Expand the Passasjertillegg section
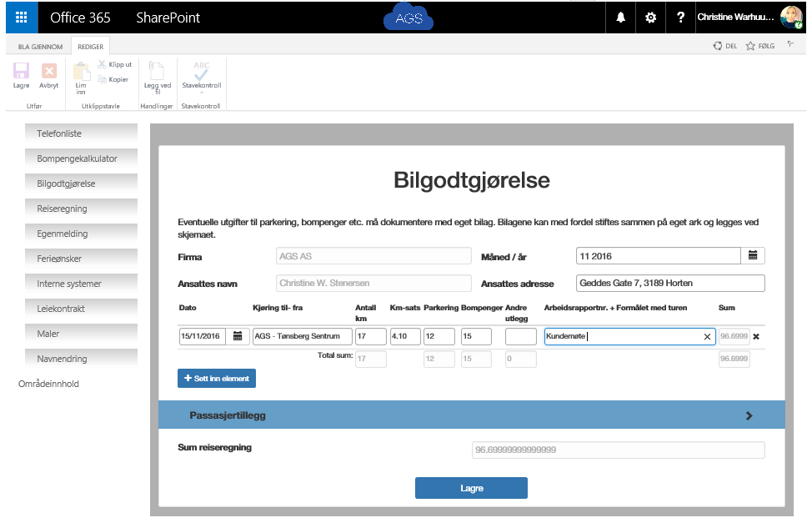The image size is (812, 528). click(x=749, y=415)
